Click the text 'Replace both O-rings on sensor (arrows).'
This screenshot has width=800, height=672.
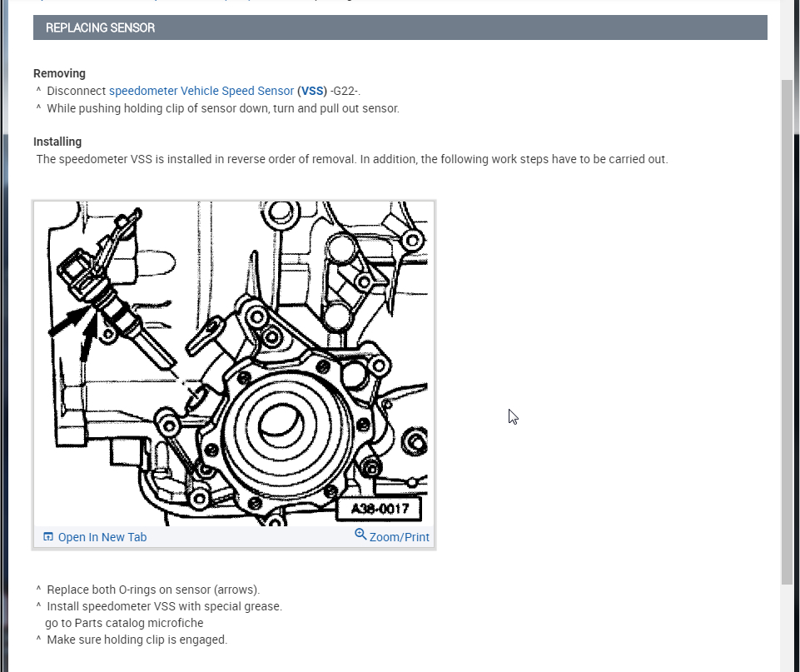point(153,590)
